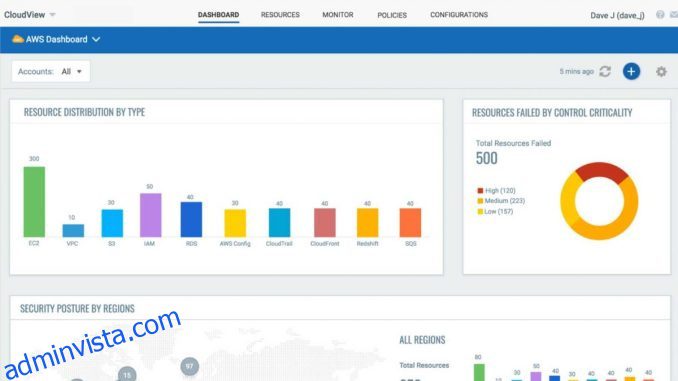The width and height of the screenshot is (678, 381).
Task: Click the High (120) legend swatch
Action: [480, 191]
